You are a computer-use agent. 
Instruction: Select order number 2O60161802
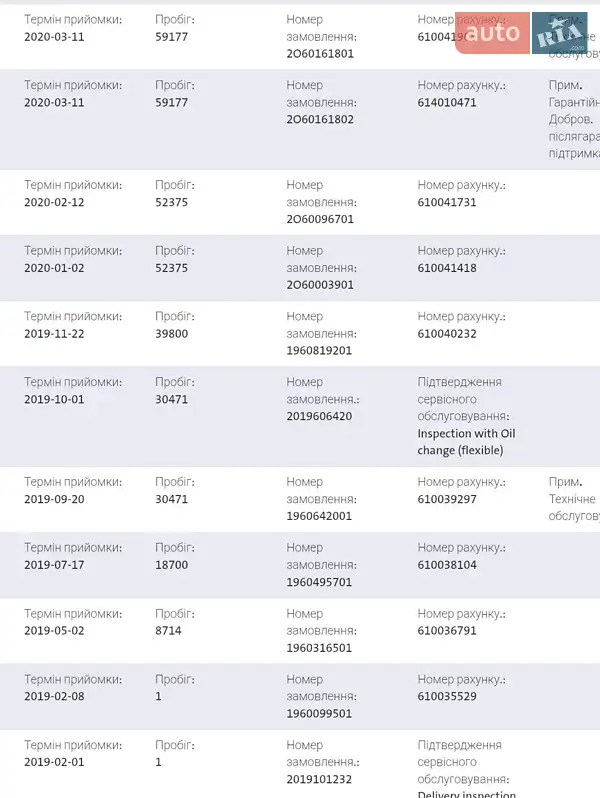point(320,119)
